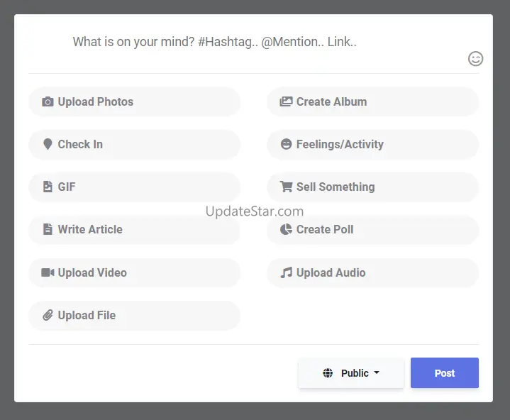Click the Check In location pin icon
The height and width of the screenshot is (420, 510).
(x=48, y=145)
